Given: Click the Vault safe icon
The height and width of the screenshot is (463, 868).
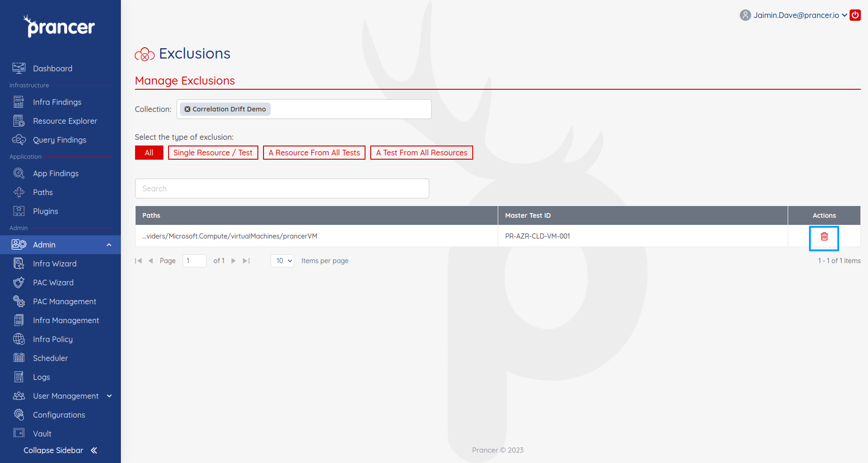Looking at the screenshot, I should 19,434.
